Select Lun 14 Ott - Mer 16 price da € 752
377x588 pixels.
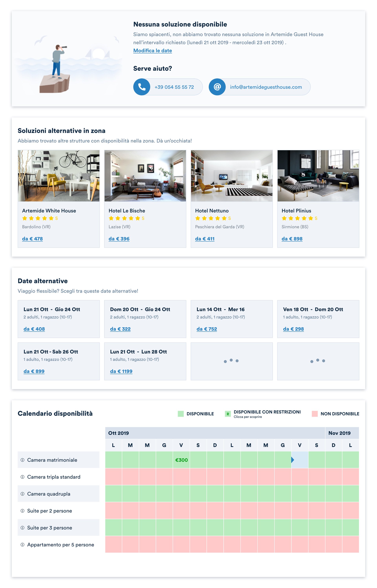coord(207,329)
